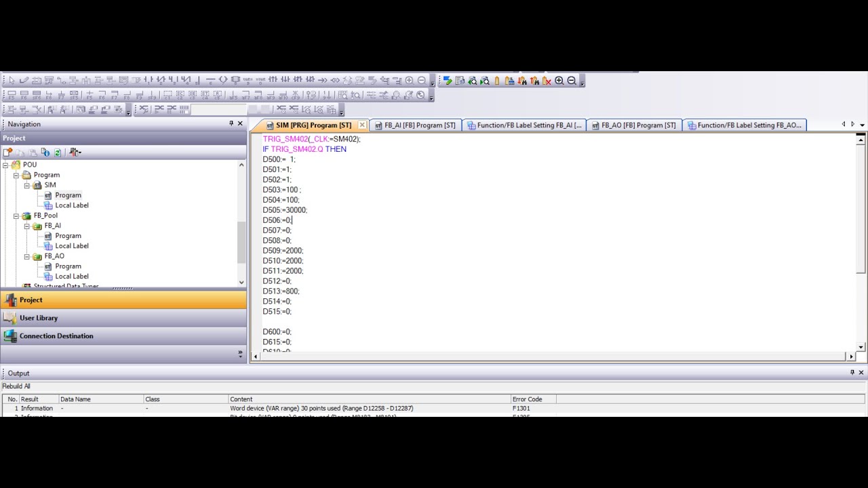Click the Error Code column header
The height and width of the screenshot is (488, 868).
tap(534, 399)
